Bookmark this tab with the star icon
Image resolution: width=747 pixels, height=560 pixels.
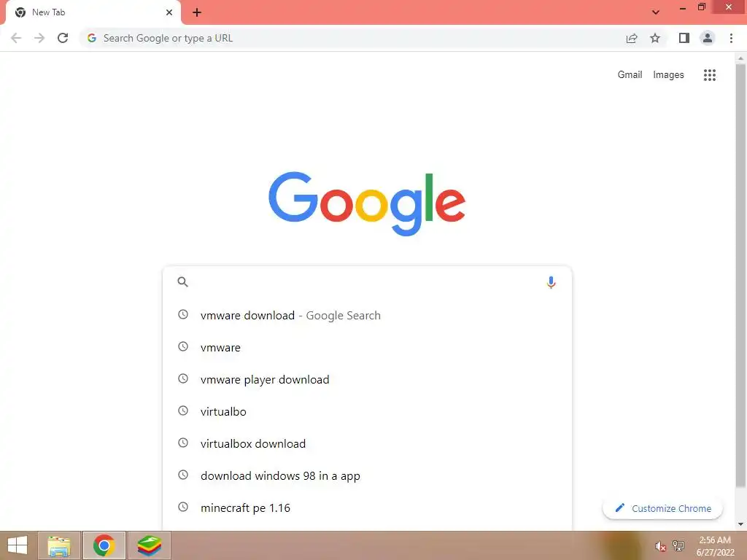click(655, 38)
